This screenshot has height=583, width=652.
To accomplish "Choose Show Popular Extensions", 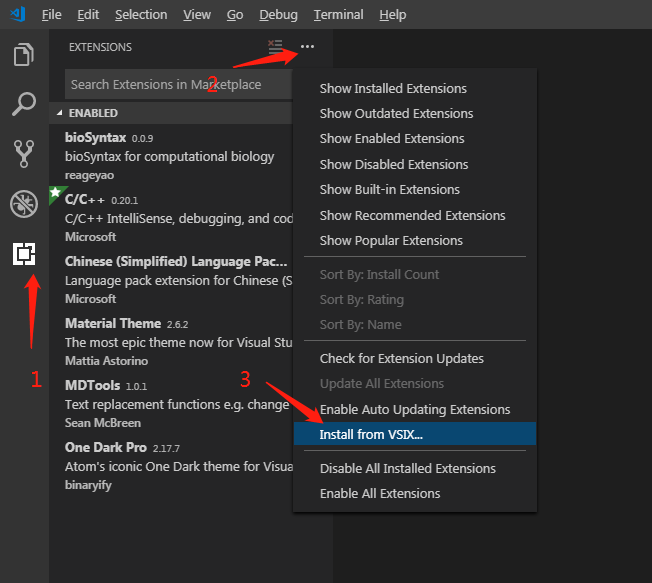I will 415,240.
